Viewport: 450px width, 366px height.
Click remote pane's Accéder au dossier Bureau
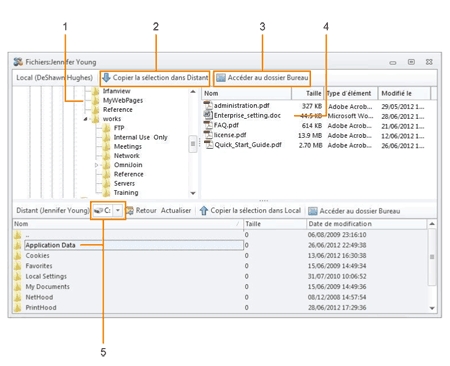(x=354, y=211)
